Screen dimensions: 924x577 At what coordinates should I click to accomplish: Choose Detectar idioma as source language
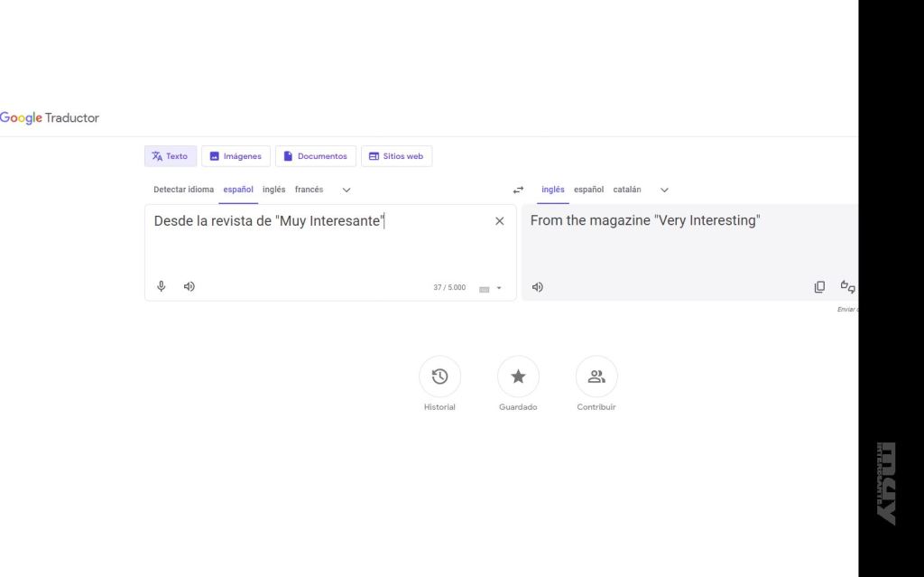pyautogui.click(x=184, y=190)
